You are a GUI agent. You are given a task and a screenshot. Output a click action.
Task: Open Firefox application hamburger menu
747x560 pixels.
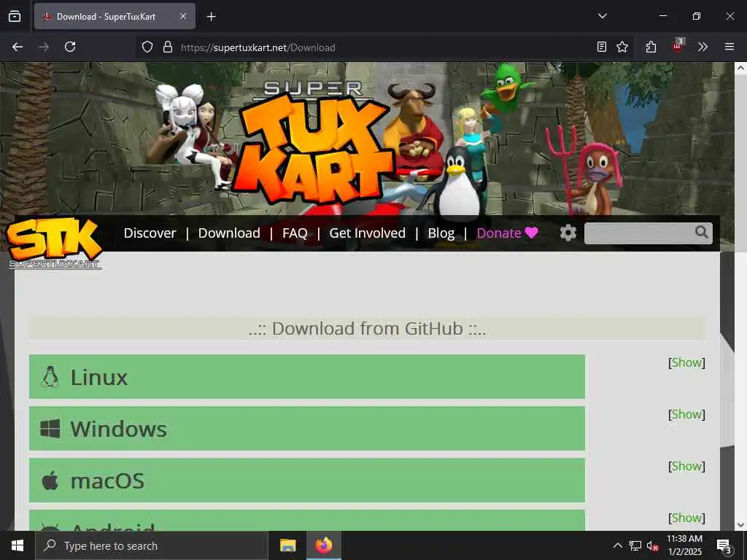729,47
